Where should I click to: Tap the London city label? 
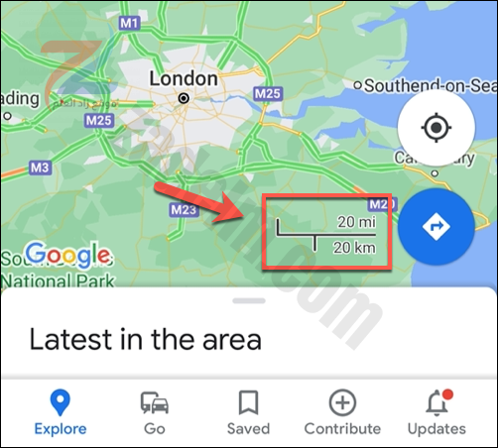click(x=184, y=79)
